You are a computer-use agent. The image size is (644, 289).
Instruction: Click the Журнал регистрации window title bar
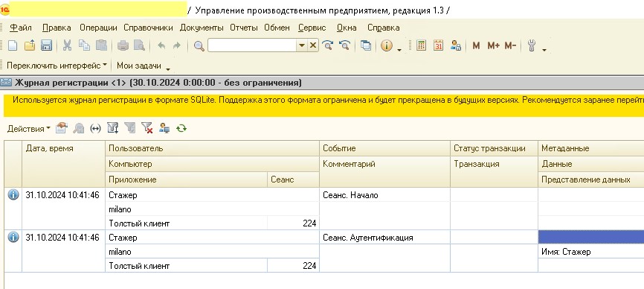pyautogui.click(x=322, y=83)
